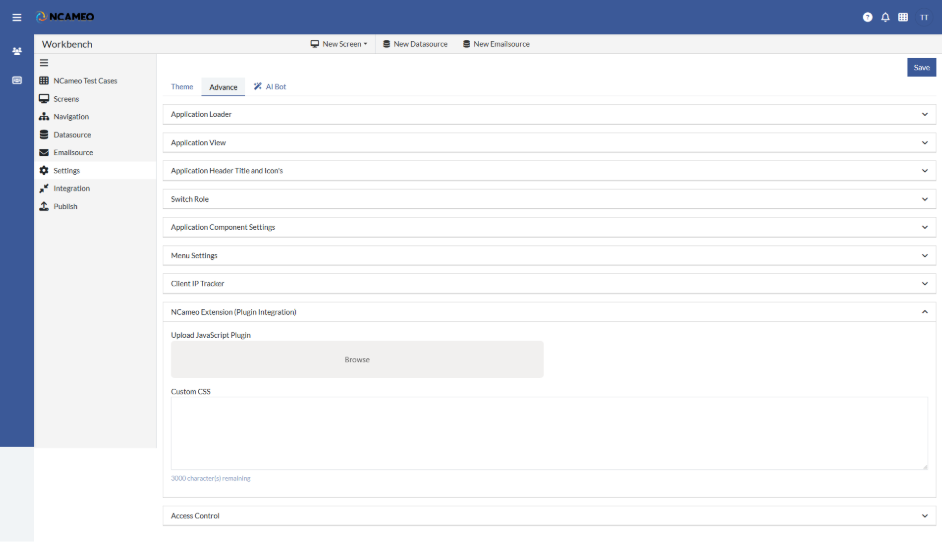
Task: Open NCameo Test Cases in sidebar
Action: coord(85,81)
